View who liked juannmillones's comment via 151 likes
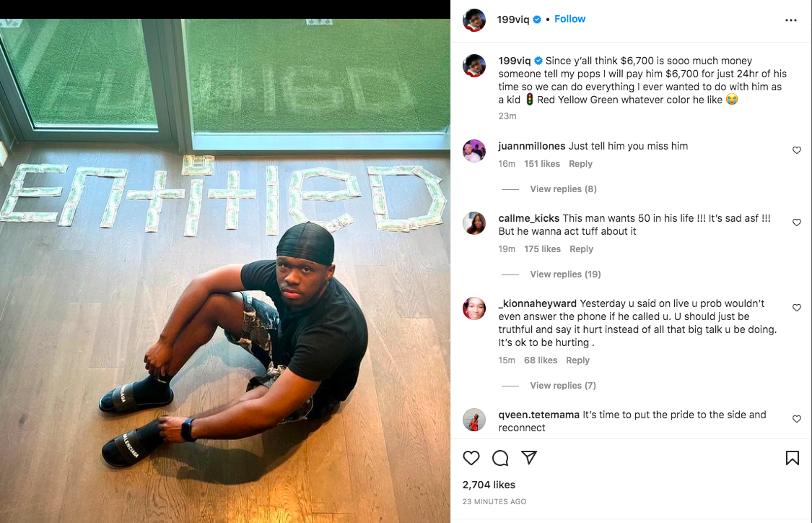The image size is (812, 523). [x=542, y=163]
